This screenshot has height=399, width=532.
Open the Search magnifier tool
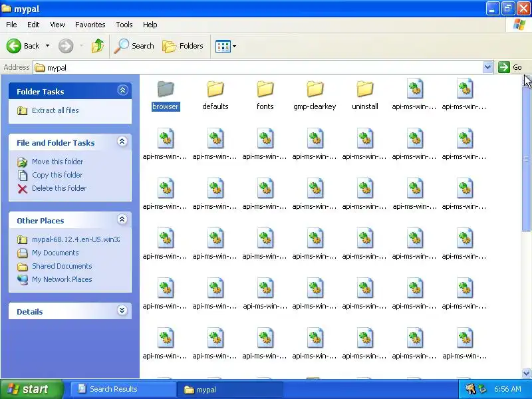[134, 46]
